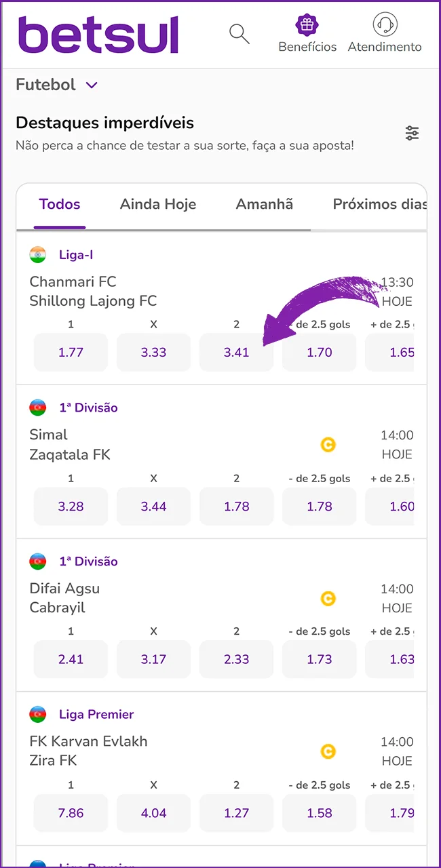This screenshot has height=868, width=441.
Task: Pick under 2.5 gols odds 1.73
Action: 319,659
